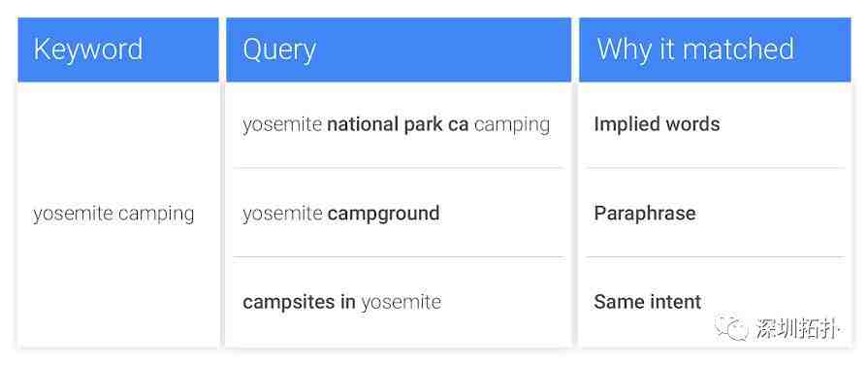Click the word Implied in first reason
Image resolution: width=868 pixels, height=366 pixels.
point(623,125)
